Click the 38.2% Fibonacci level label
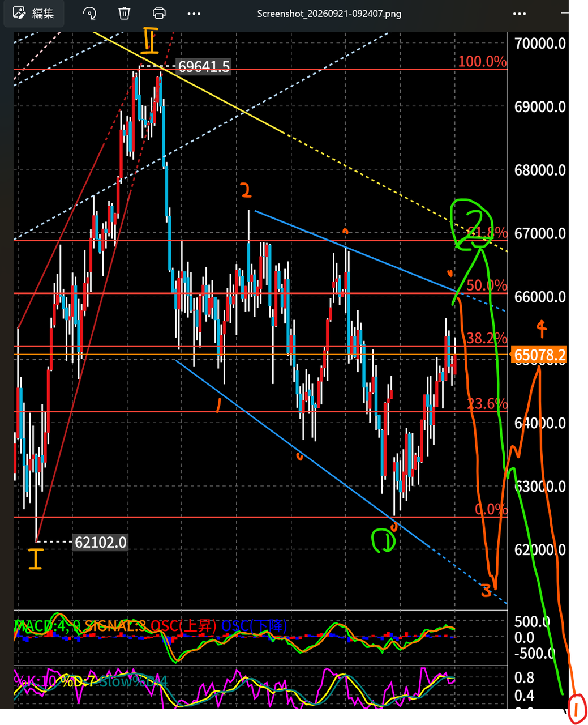 click(x=487, y=338)
